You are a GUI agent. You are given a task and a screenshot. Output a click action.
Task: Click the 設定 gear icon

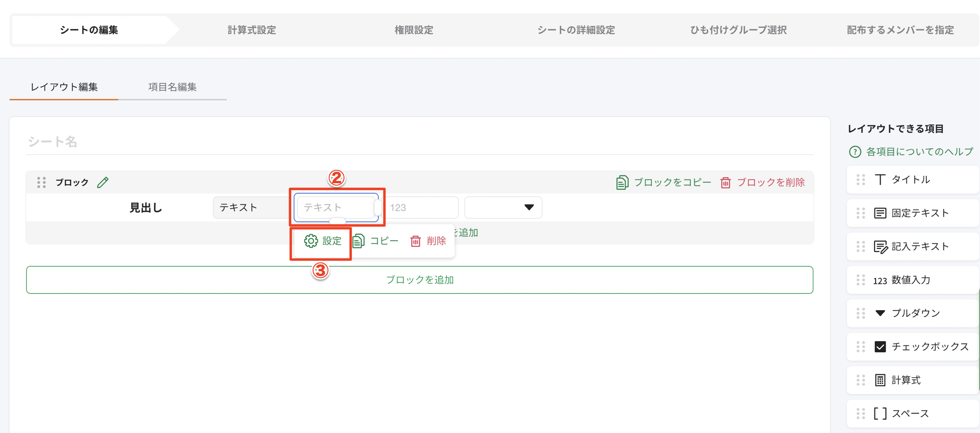tap(311, 241)
